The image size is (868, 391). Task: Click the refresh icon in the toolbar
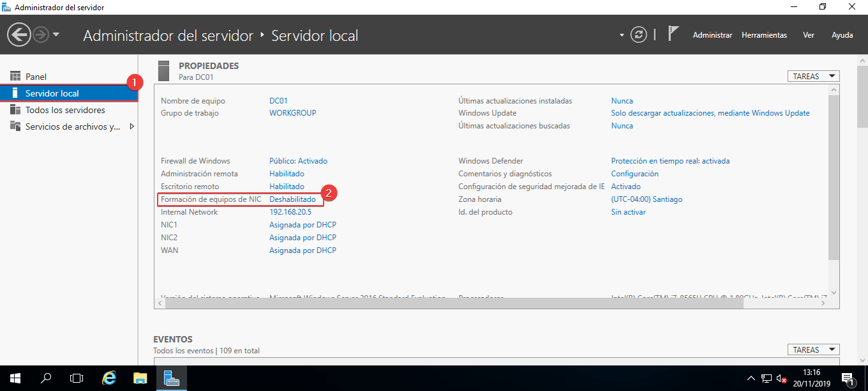639,35
